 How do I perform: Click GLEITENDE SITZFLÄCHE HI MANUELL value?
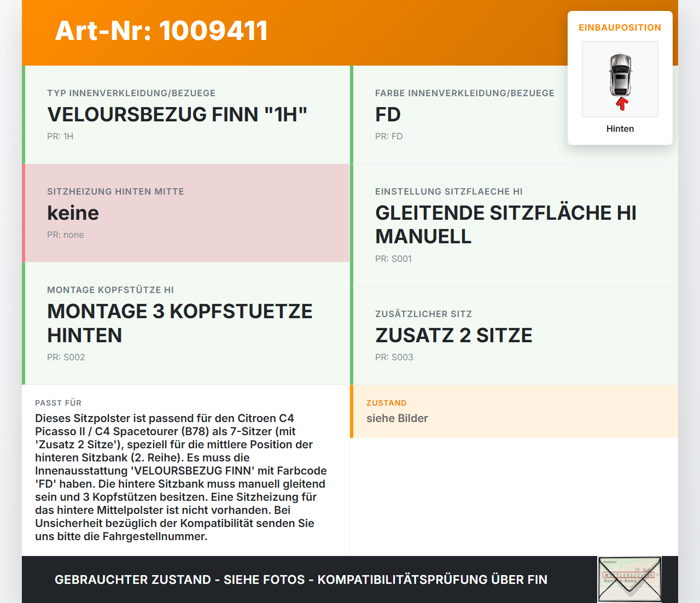pyautogui.click(x=506, y=225)
